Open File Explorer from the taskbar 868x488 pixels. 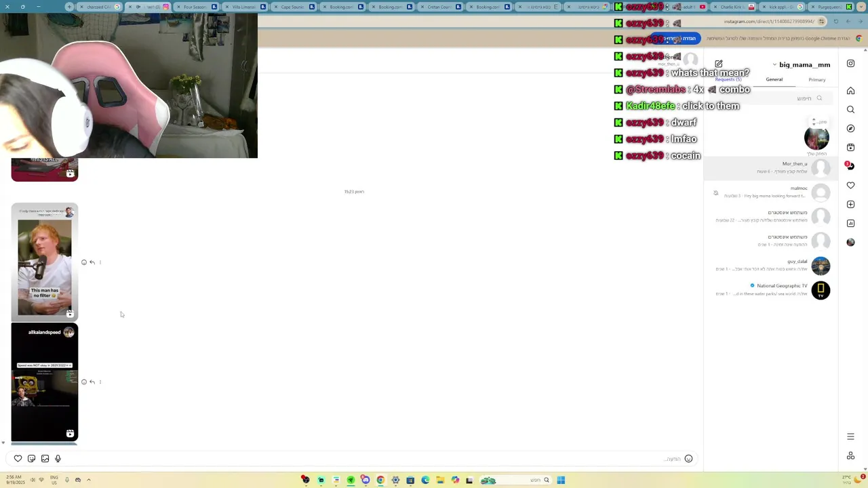point(440,481)
